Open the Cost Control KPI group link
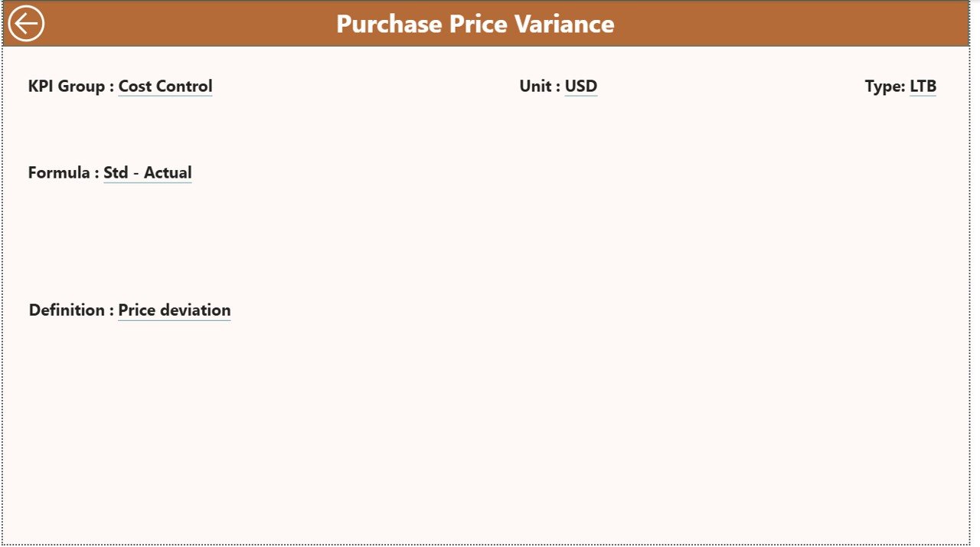 pos(165,86)
